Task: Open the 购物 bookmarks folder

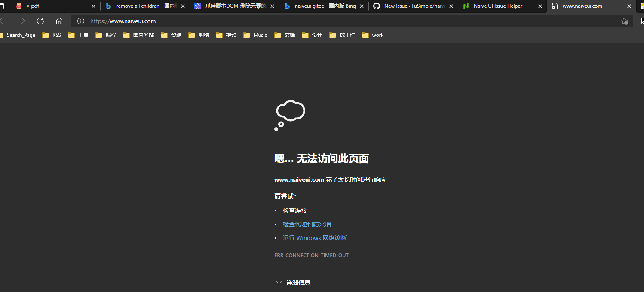Action: [204, 35]
